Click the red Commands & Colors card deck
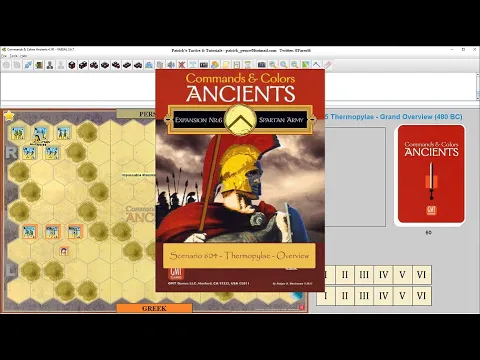Image resolution: width=480 pixels, height=360 pixels. 431,174
